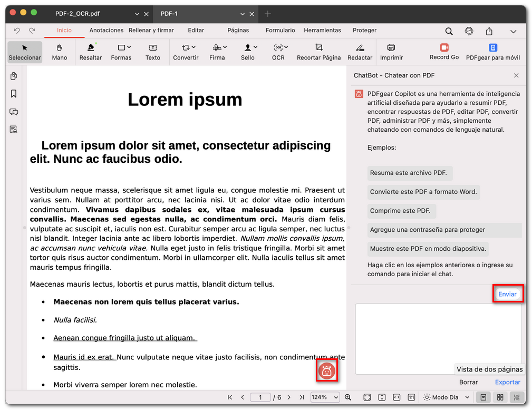Screen dimensions: 532x410
Task: Enable two-page view layout
Action: 500,397
